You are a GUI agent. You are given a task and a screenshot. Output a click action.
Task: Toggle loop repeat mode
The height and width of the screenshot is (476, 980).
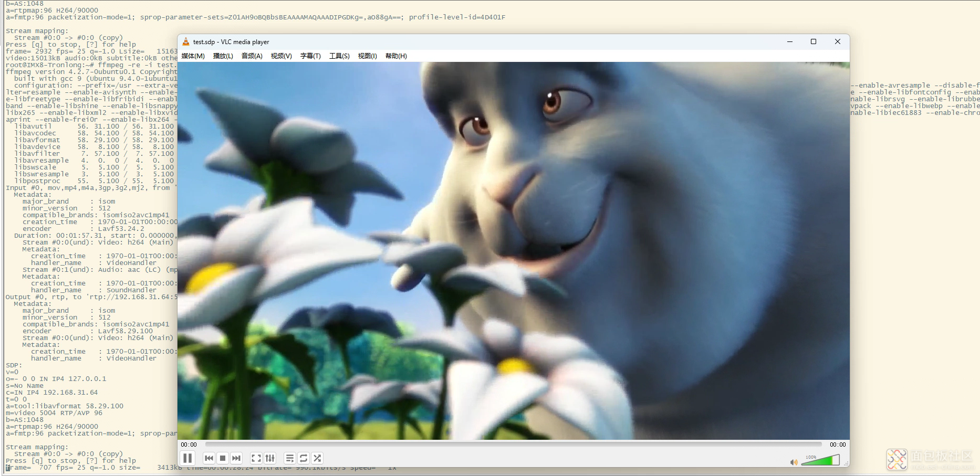point(304,458)
